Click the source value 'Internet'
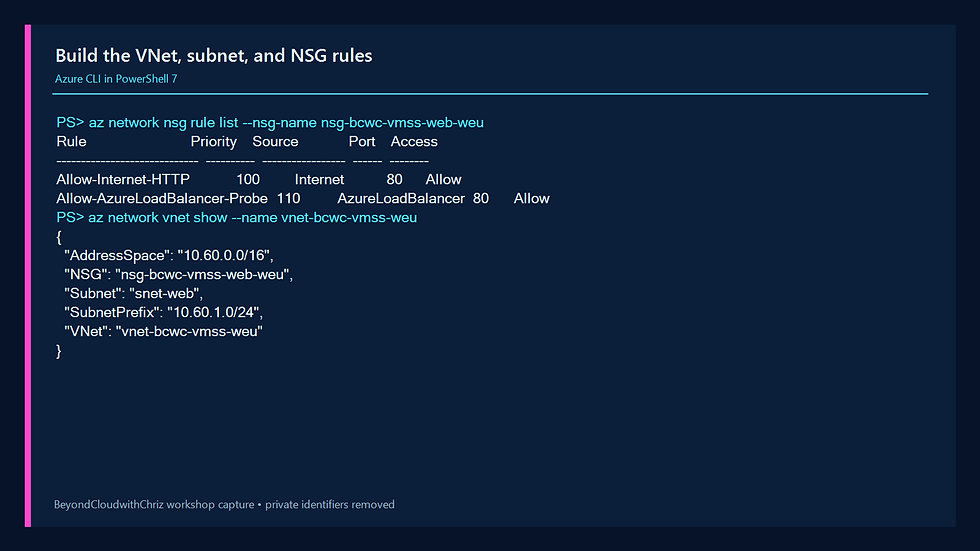980x551 pixels. coord(319,180)
